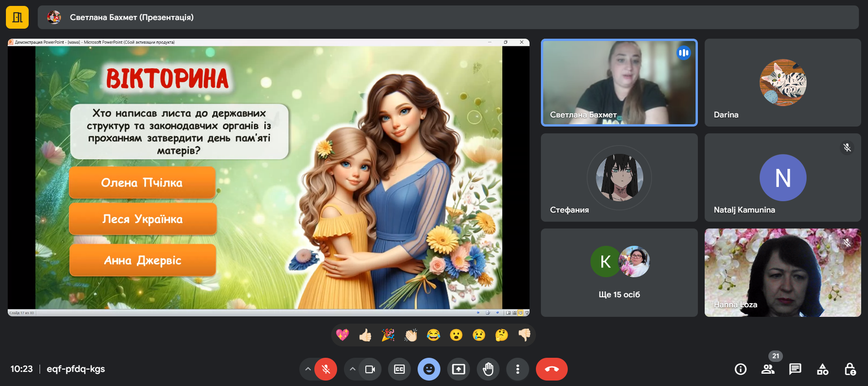
Task: Raise your hand
Action: (x=488, y=369)
